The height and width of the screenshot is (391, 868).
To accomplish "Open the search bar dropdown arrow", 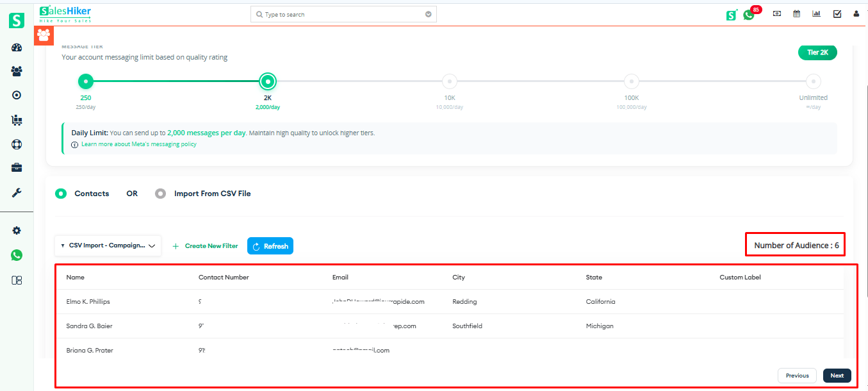I will click(429, 14).
